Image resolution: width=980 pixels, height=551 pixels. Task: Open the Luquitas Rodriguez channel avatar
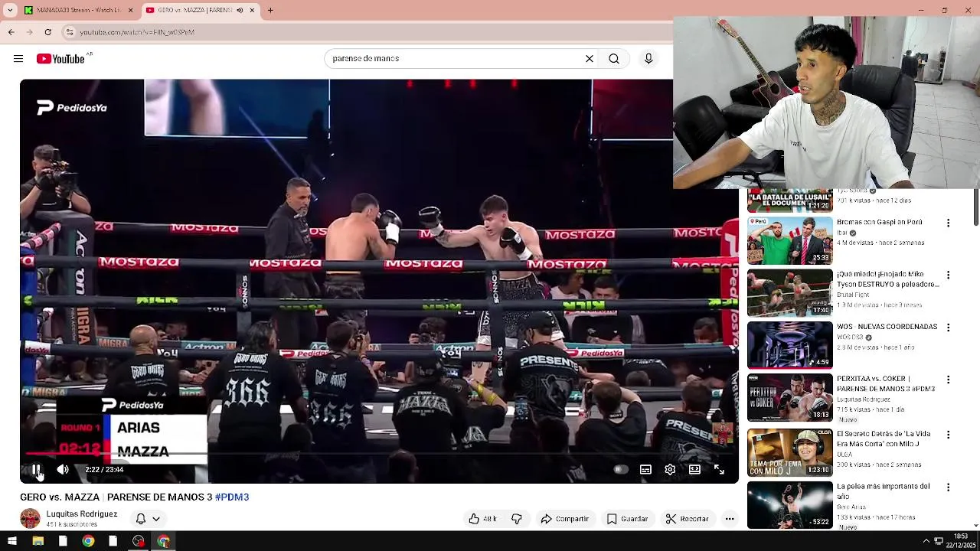[30, 519]
